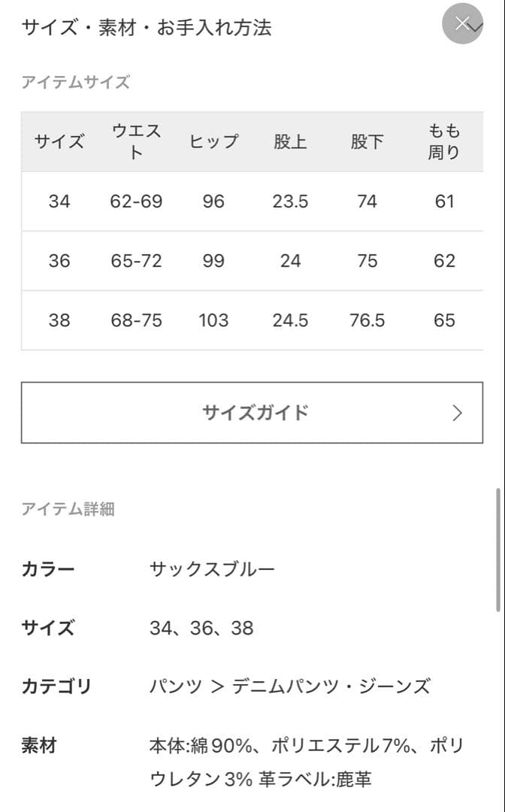
Task: Select the ウエスト column header
Action: [136, 141]
